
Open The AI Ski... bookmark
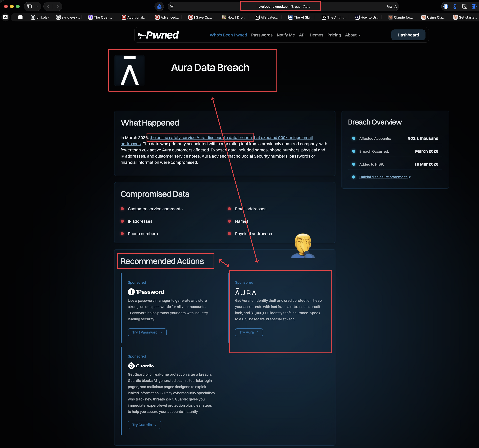pos(300,17)
